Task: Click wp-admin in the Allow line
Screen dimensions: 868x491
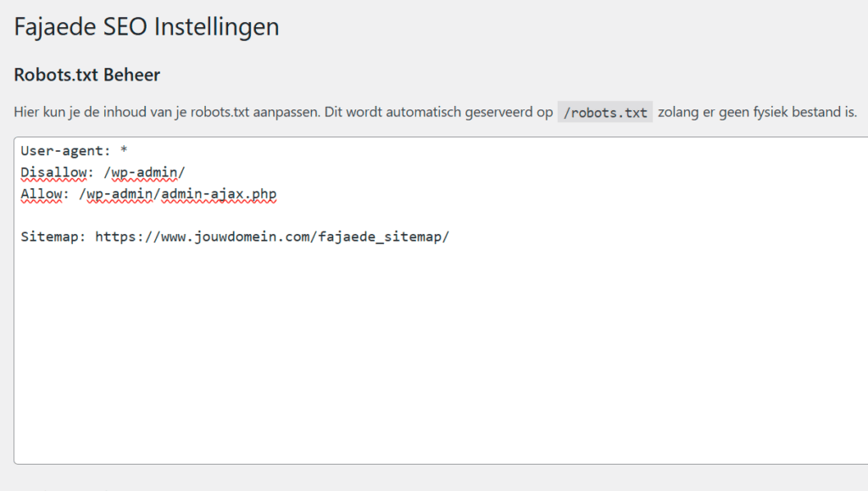Action: (x=116, y=194)
